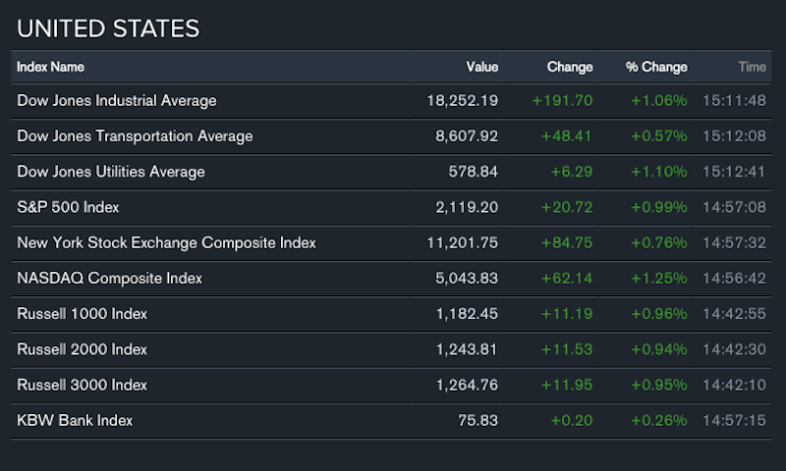The height and width of the screenshot is (471, 786).
Task: Click the 14:42:10 timestamp
Action: [x=734, y=385]
